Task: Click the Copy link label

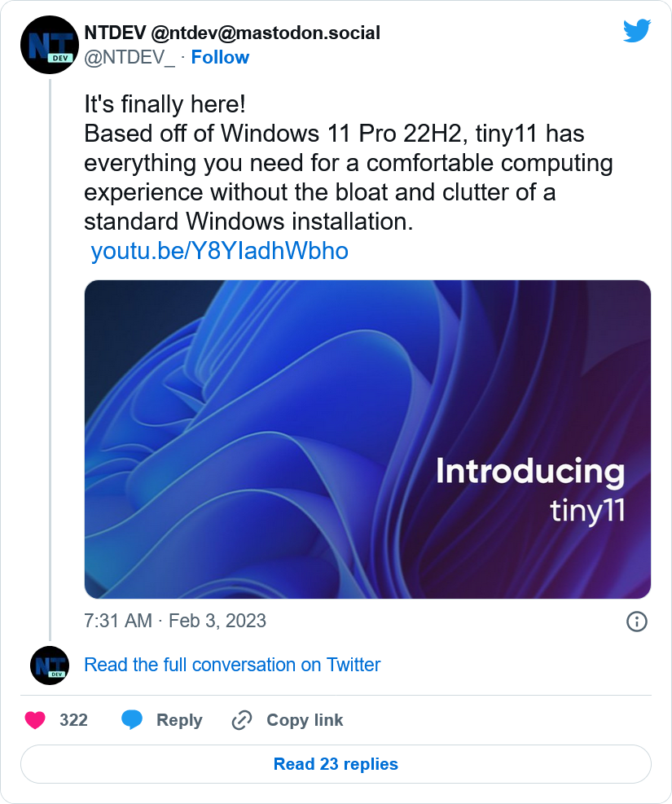Action: (305, 720)
